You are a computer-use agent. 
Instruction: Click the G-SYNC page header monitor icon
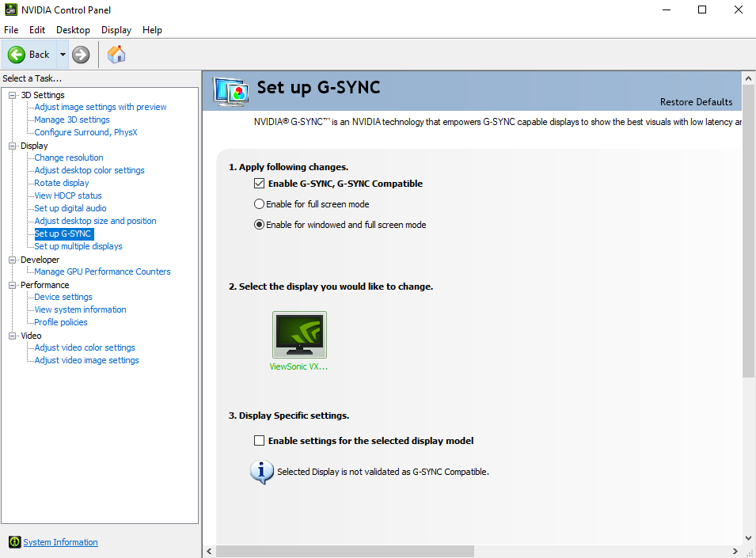click(231, 91)
